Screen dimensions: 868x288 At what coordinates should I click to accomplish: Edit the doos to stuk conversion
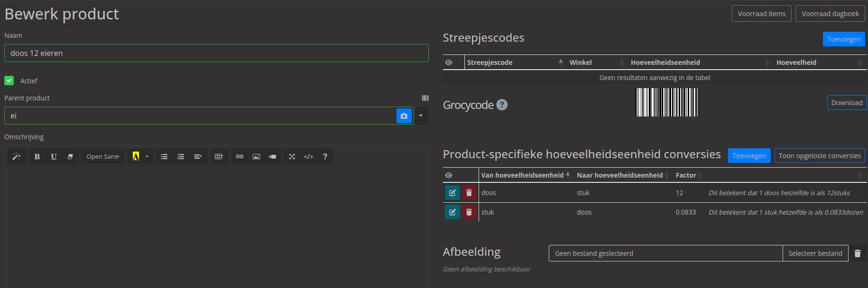(452, 193)
